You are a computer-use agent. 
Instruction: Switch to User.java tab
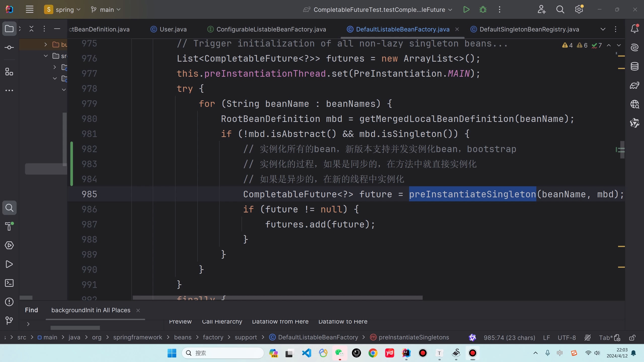point(173,29)
